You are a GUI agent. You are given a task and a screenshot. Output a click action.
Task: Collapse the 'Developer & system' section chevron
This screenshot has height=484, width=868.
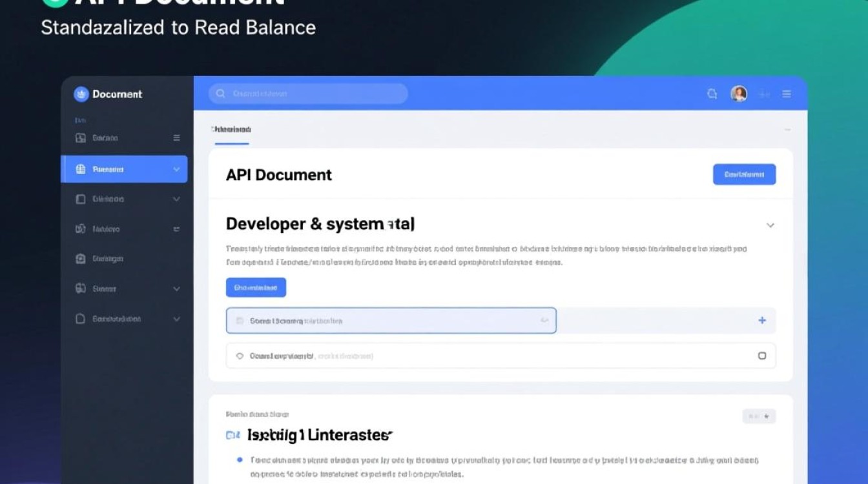770,225
